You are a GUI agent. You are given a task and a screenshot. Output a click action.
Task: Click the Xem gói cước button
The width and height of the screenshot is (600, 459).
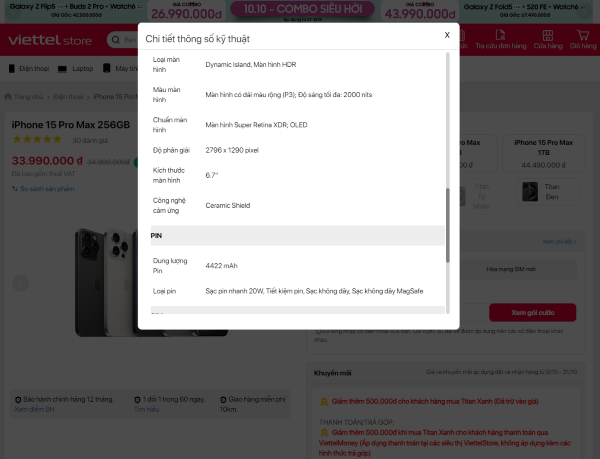pyautogui.click(x=531, y=313)
